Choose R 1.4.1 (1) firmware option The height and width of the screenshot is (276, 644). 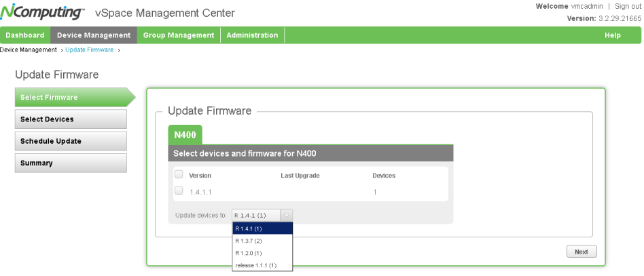tap(262, 229)
